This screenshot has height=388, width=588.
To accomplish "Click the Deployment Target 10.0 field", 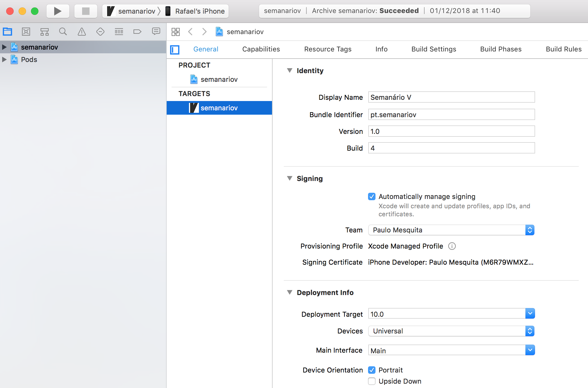I will point(447,314).
